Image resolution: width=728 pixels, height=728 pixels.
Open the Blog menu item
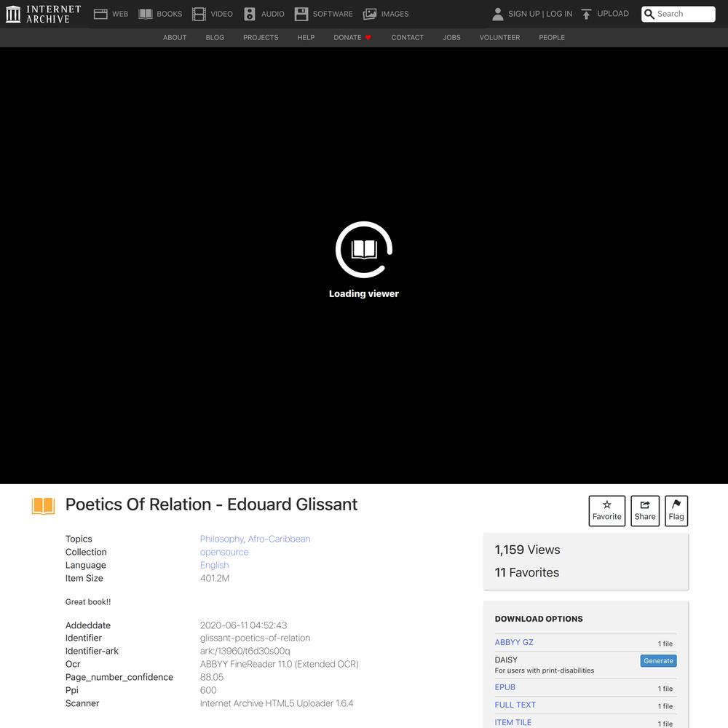click(x=215, y=38)
